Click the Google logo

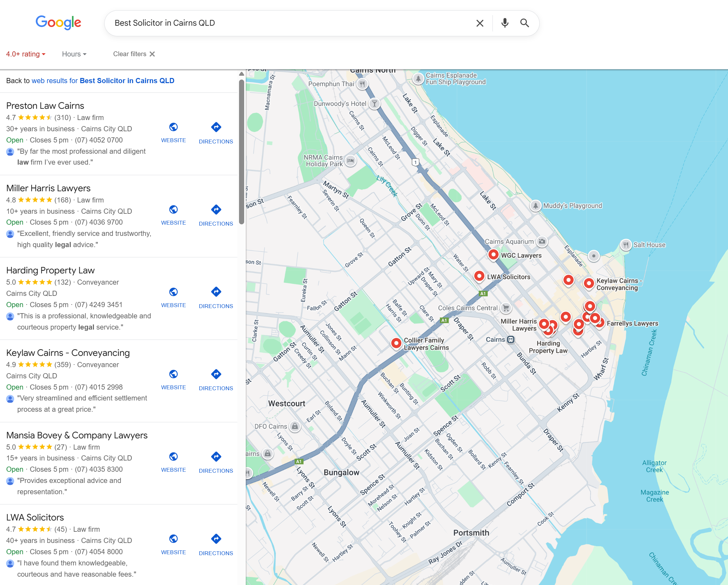[x=58, y=22]
